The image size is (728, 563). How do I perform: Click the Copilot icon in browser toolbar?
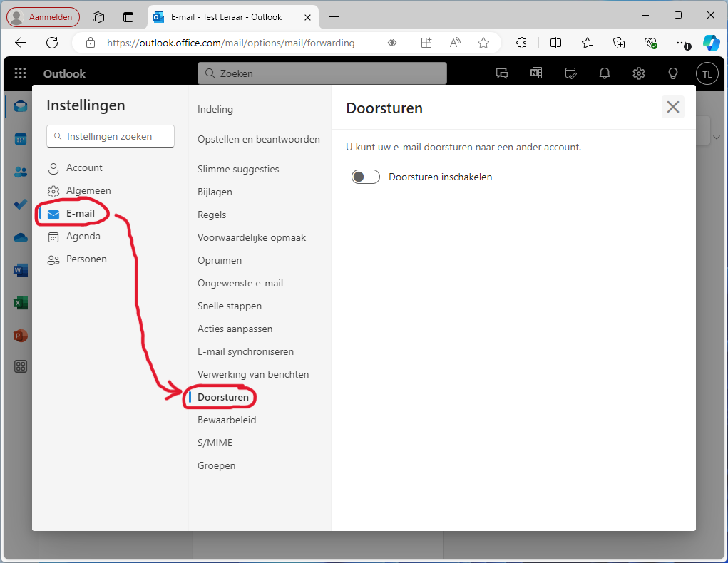click(710, 43)
